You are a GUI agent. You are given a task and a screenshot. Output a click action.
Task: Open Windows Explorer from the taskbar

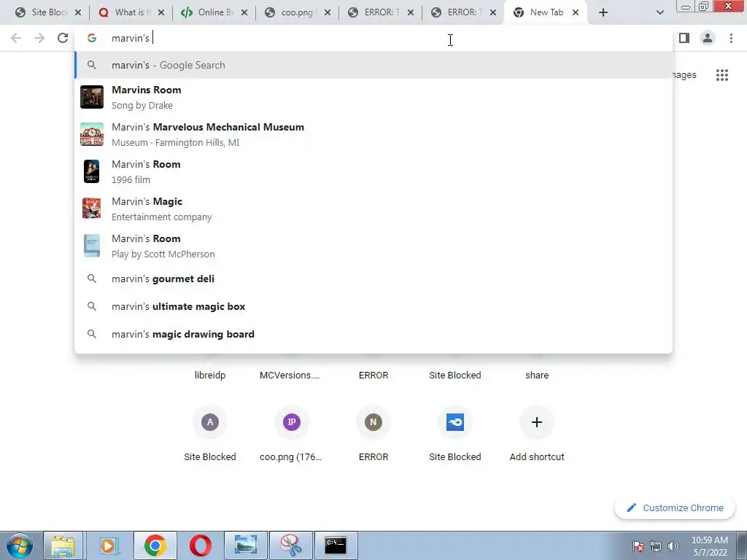pos(63,545)
